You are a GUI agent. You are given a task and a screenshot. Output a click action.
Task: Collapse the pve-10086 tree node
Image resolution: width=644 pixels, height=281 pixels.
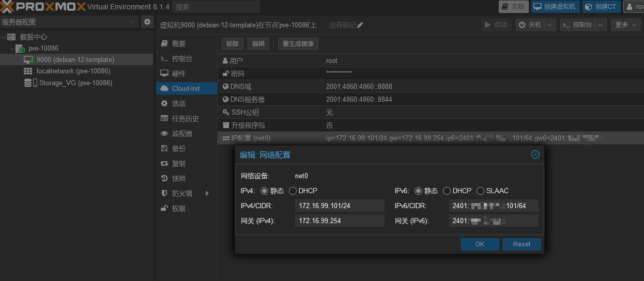12,48
